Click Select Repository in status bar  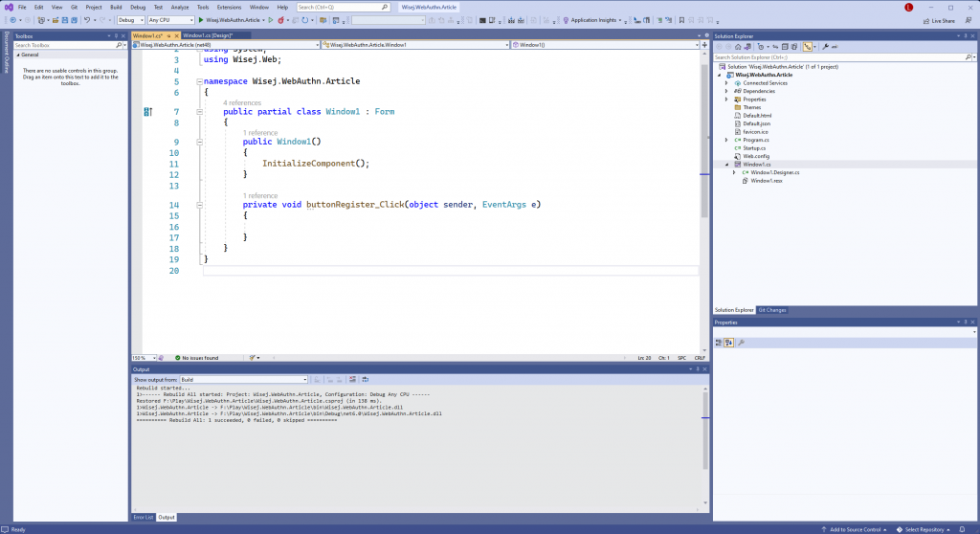tap(924, 529)
